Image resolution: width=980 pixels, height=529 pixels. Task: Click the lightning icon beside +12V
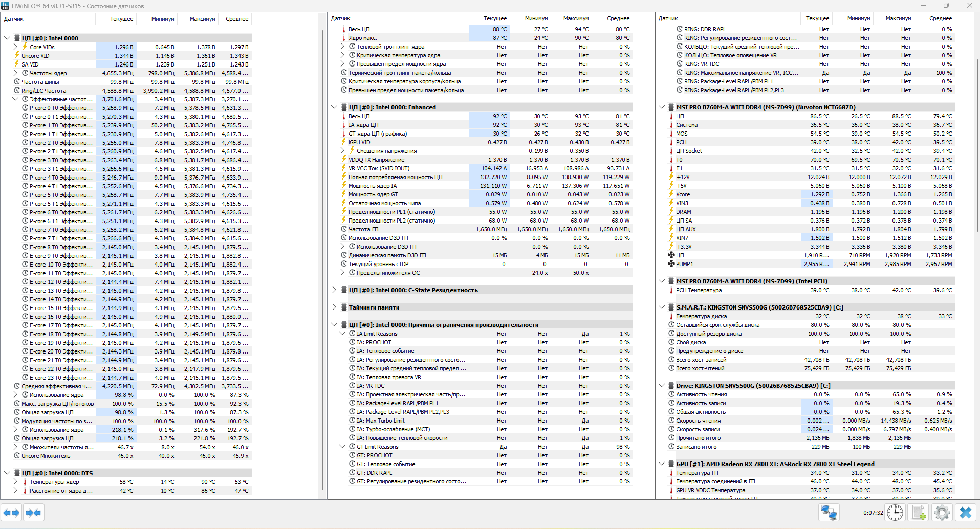[x=671, y=177]
